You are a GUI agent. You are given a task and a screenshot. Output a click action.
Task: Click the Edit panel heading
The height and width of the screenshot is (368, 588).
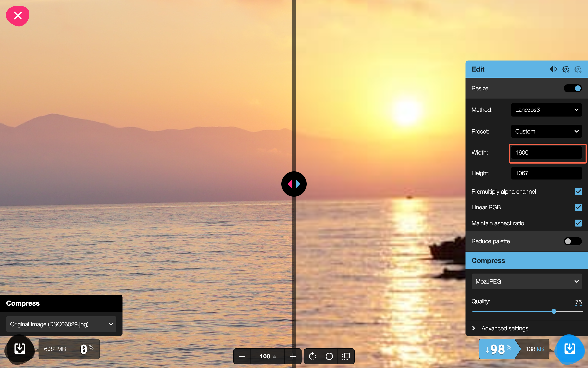pos(478,69)
